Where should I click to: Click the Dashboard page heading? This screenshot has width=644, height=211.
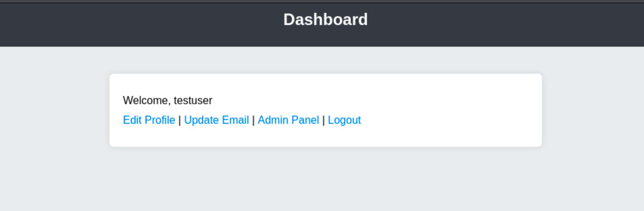[325, 20]
